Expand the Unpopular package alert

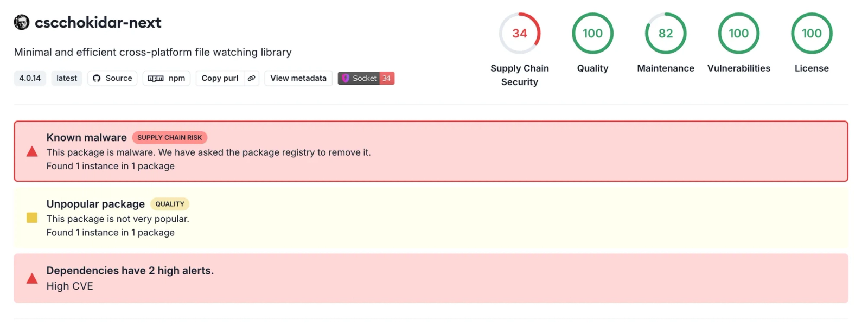pyautogui.click(x=431, y=218)
